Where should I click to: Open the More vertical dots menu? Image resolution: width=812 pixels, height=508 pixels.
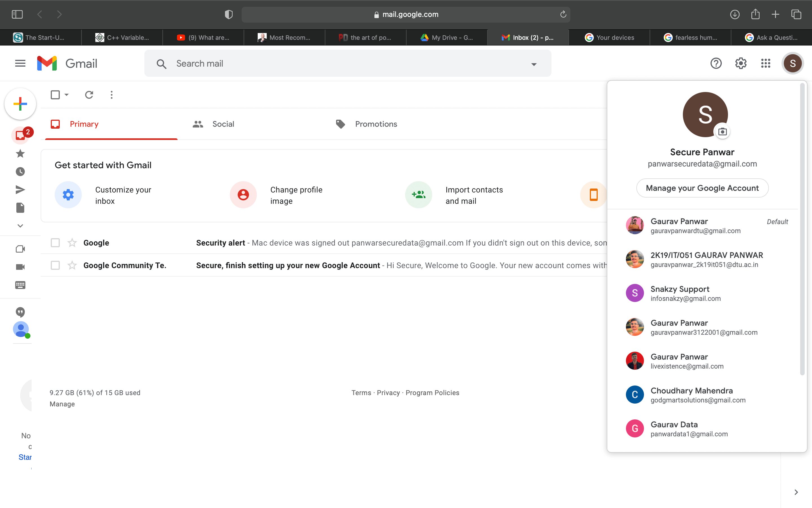111,95
